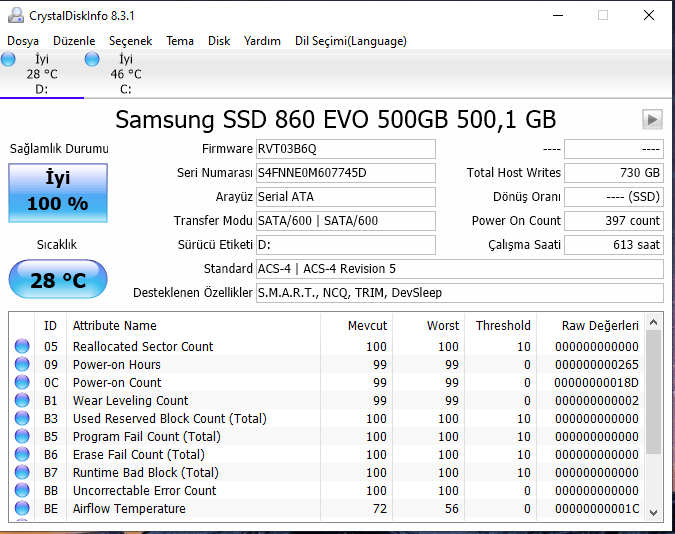The image size is (675, 534).
Task: Open the Tema menu
Action: tap(180, 41)
